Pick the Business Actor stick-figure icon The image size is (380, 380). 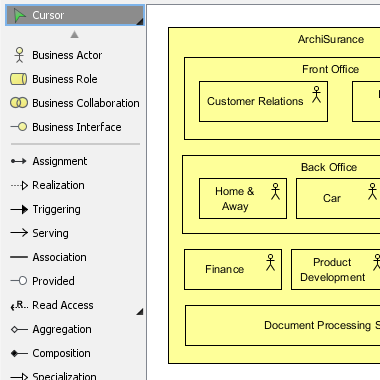point(19,55)
